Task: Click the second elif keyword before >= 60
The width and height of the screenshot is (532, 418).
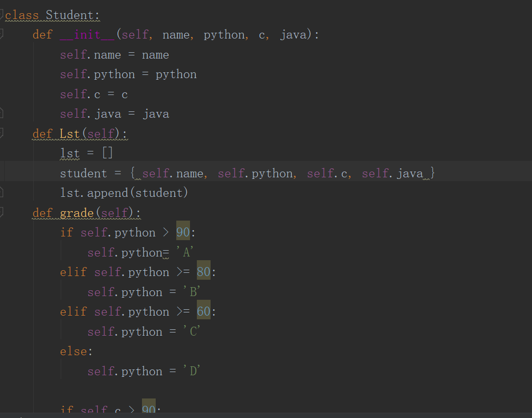Action: pos(73,312)
